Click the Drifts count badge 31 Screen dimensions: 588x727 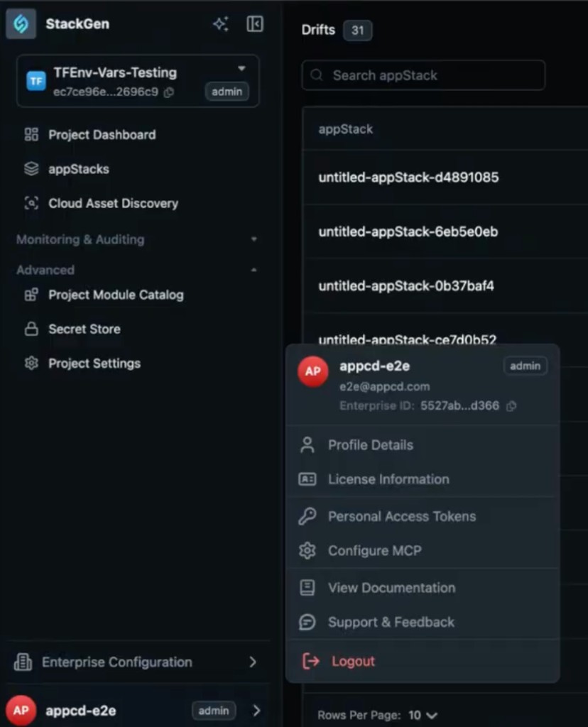click(x=357, y=30)
